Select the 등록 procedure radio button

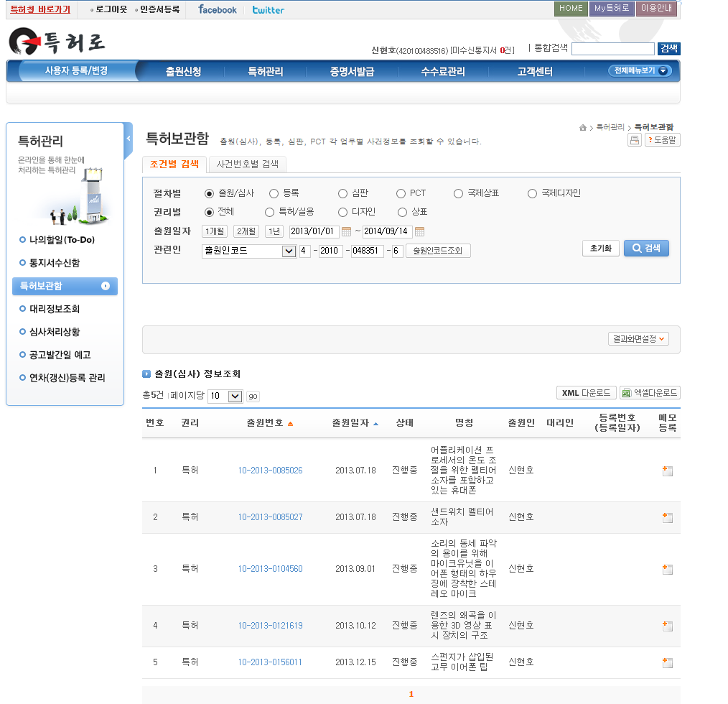[274, 193]
